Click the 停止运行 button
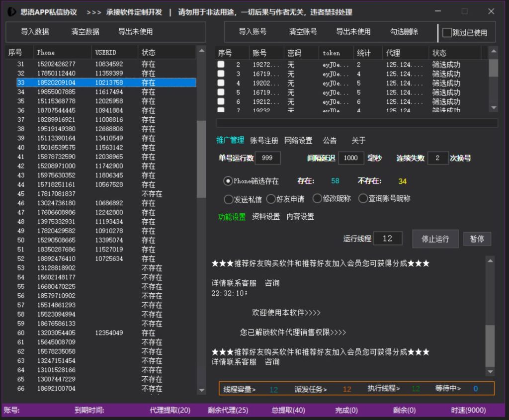 click(435, 239)
